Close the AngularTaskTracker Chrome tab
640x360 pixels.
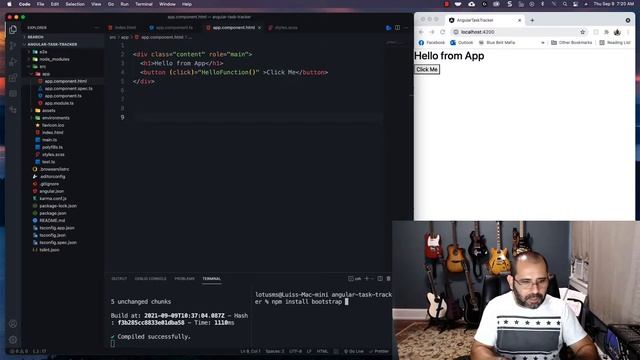pos(520,20)
